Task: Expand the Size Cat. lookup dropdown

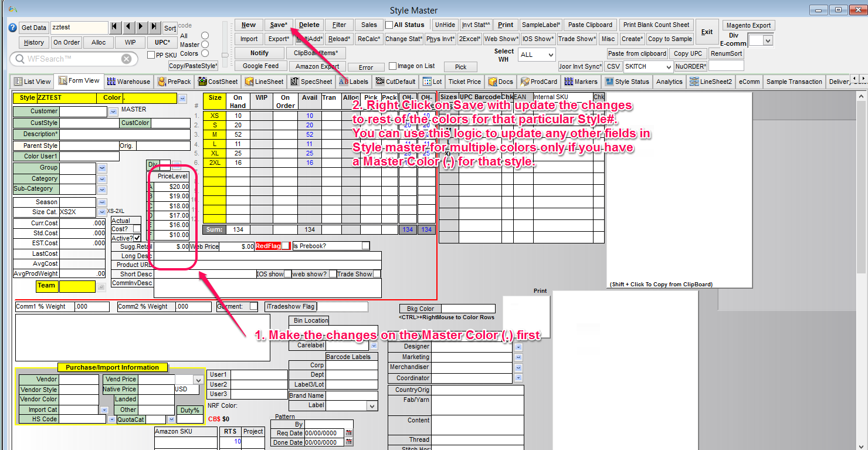Action: click(102, 212)
